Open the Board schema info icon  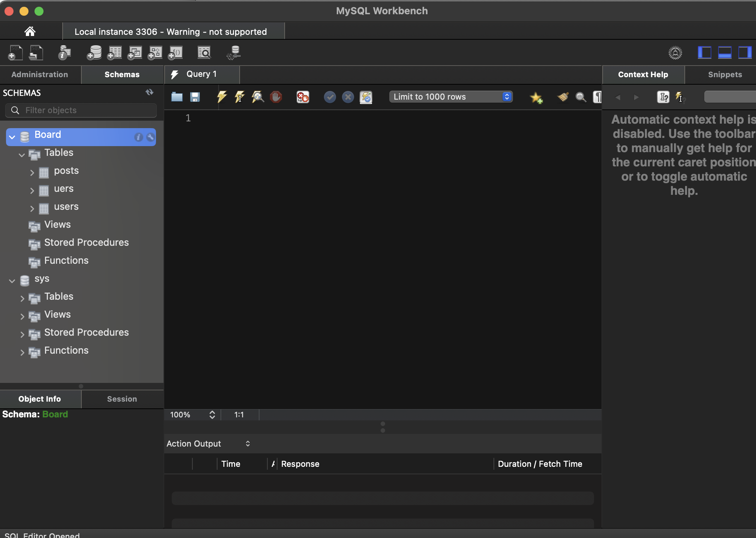[x=138, y=137]
